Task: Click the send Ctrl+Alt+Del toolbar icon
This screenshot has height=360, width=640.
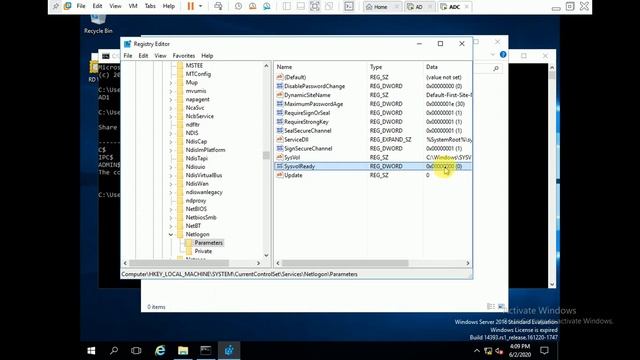Action: click(218, 6)
